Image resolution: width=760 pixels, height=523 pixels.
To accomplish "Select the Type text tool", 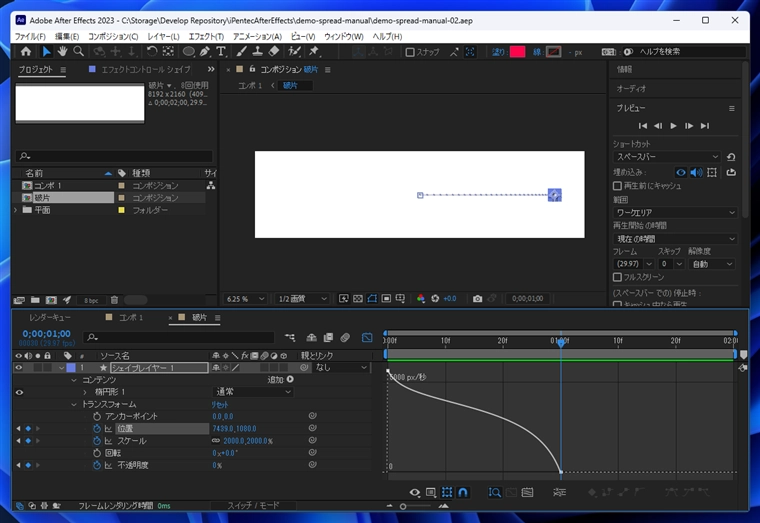I will pyautogui.click(x=221, y=51).
